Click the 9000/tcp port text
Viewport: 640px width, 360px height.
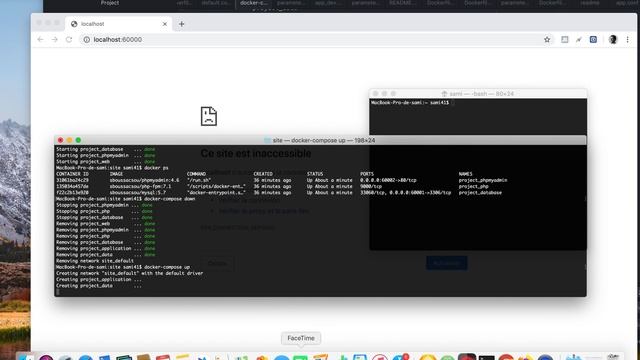coord(371,186)
